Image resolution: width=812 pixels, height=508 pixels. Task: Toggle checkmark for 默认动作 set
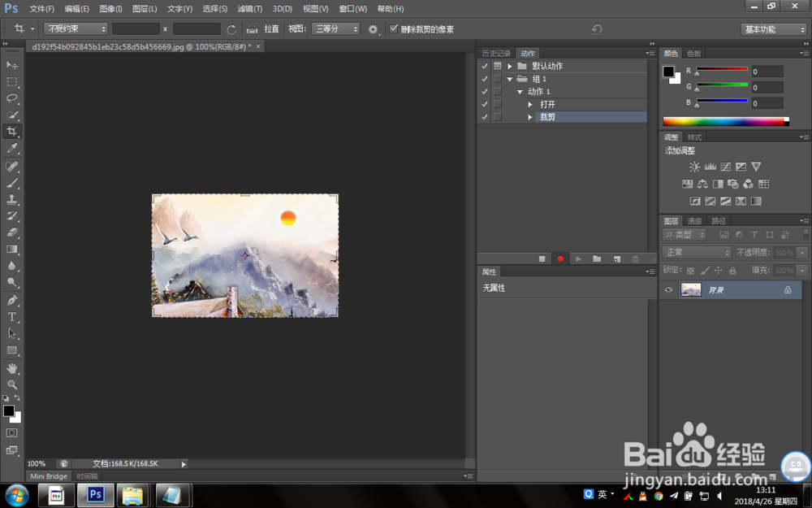(485, 66)
